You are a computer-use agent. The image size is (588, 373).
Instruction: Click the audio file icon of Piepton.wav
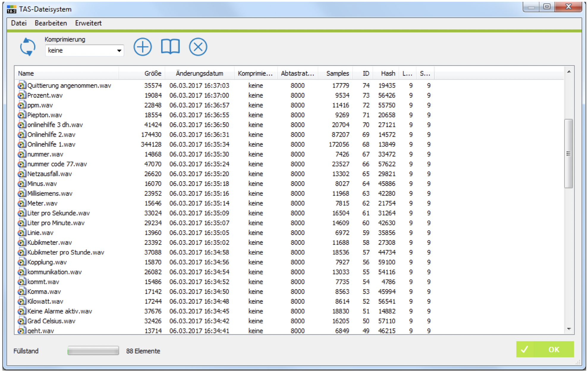pos(21,115)
